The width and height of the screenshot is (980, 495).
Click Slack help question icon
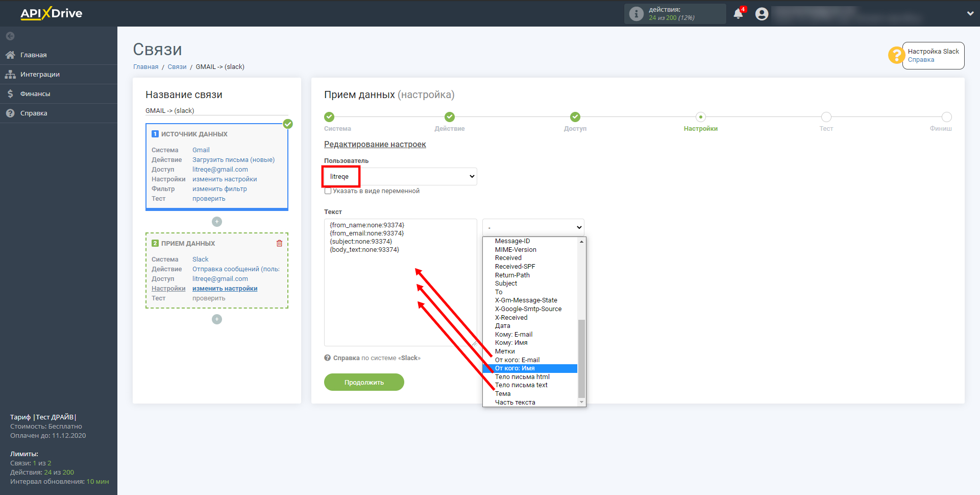[327, 358]
